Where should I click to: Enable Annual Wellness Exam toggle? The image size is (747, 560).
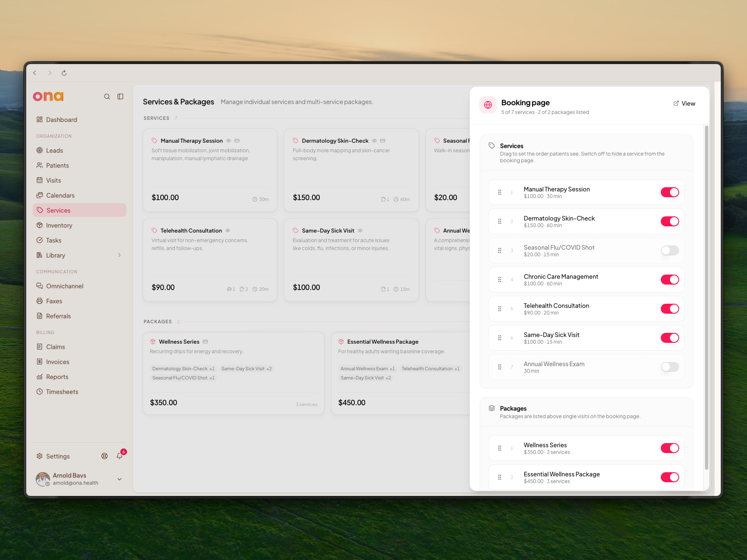point(670,367)
